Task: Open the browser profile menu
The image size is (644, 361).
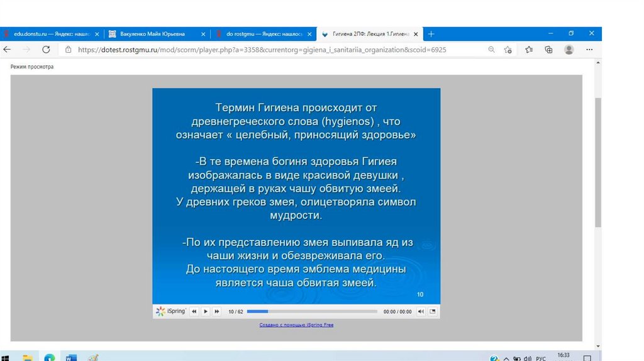Action: click(569, 50)
